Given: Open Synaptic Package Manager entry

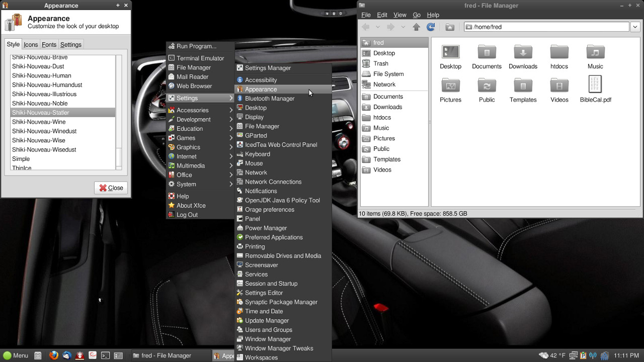Looking at the screenshot, I should (283, 302).
